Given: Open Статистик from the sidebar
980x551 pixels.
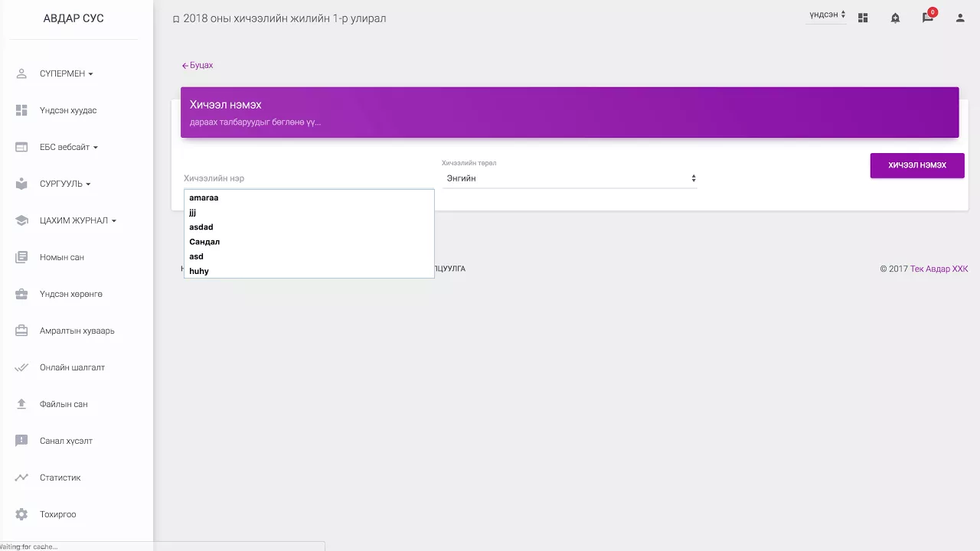Looking at the screenshot, I should tap(60, 478).
